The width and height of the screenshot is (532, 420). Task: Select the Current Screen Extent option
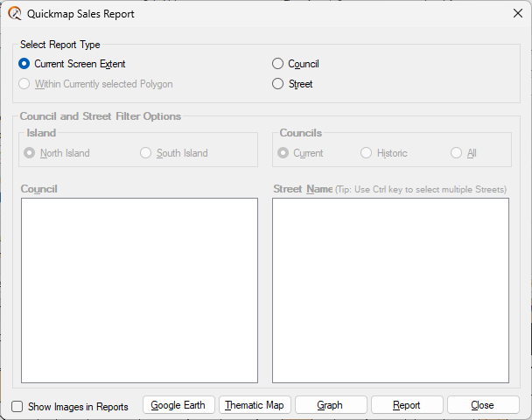[24, 64]
